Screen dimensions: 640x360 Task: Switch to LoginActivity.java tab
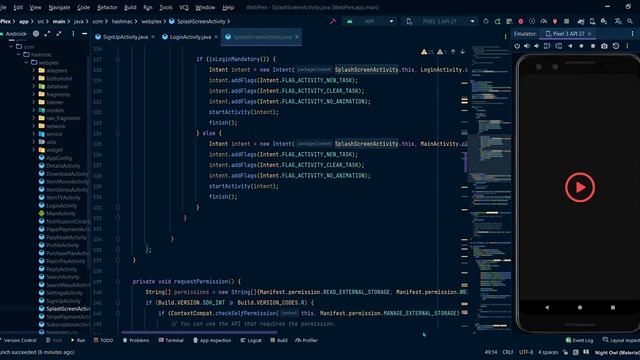point(187,37)
